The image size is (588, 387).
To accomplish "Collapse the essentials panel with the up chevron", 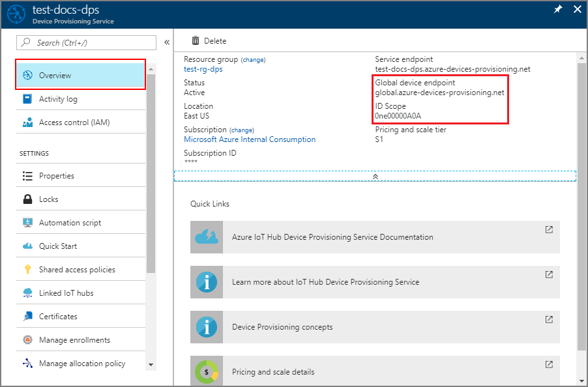I will [x=375, y=177].
